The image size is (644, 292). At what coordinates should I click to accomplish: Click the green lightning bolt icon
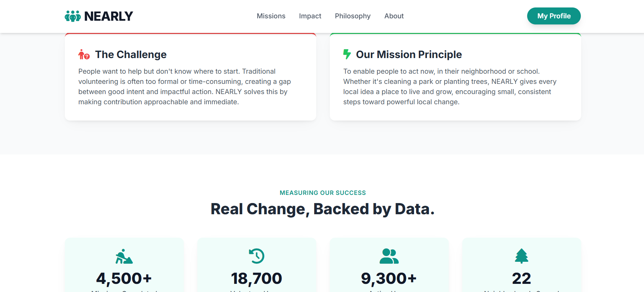(347, 54)
